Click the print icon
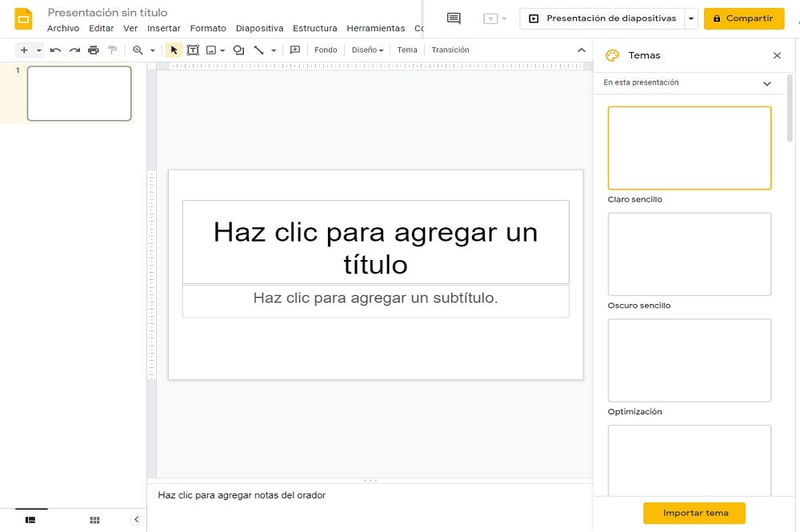This screenshot has height=532, width=800. tap(94, 50)
